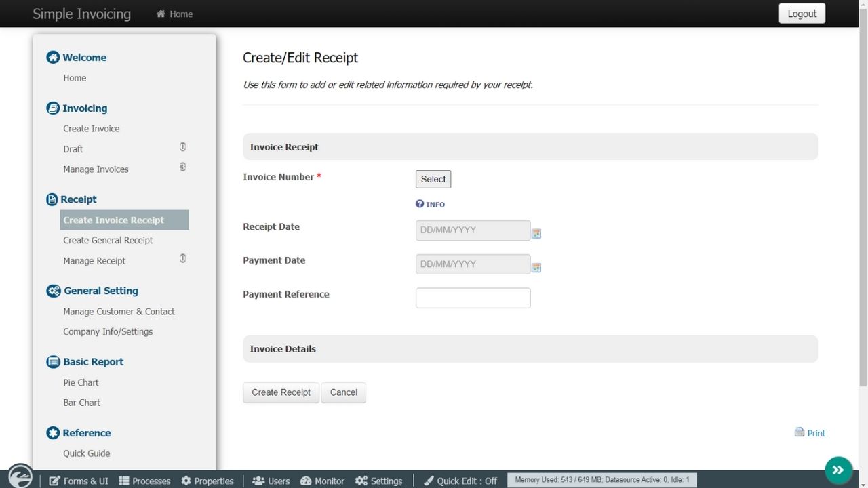Click the Home link in top navbar
The image size is (868, 488).
coord(175,14)
